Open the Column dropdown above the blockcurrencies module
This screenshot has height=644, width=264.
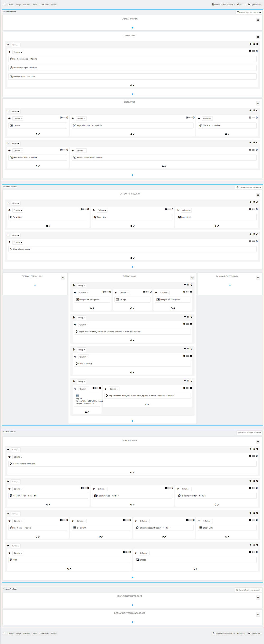coord(18,52)
